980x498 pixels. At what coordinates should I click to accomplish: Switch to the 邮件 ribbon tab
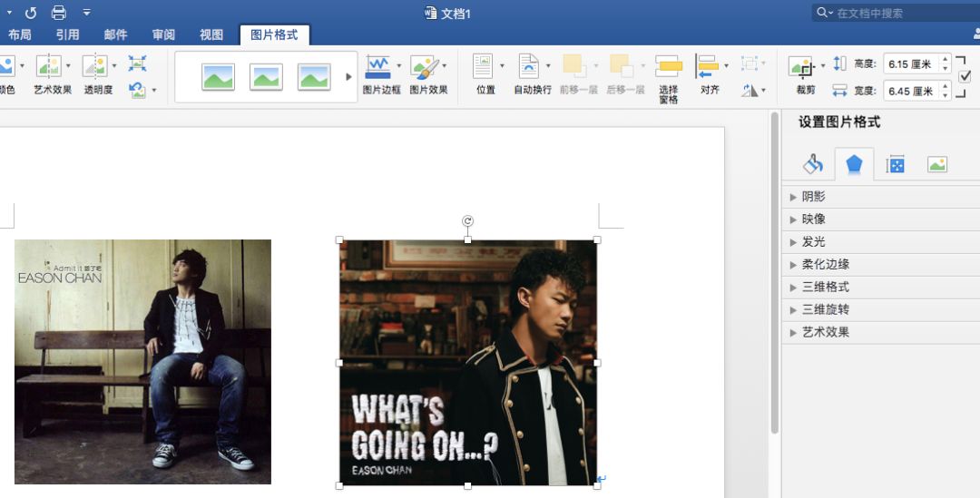[x=115, y=35]
